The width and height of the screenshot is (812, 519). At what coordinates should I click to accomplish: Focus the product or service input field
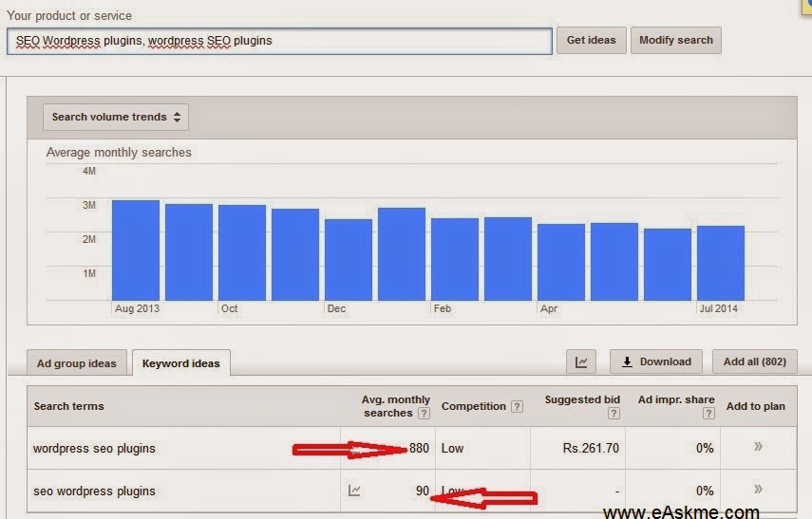[279, 41]
